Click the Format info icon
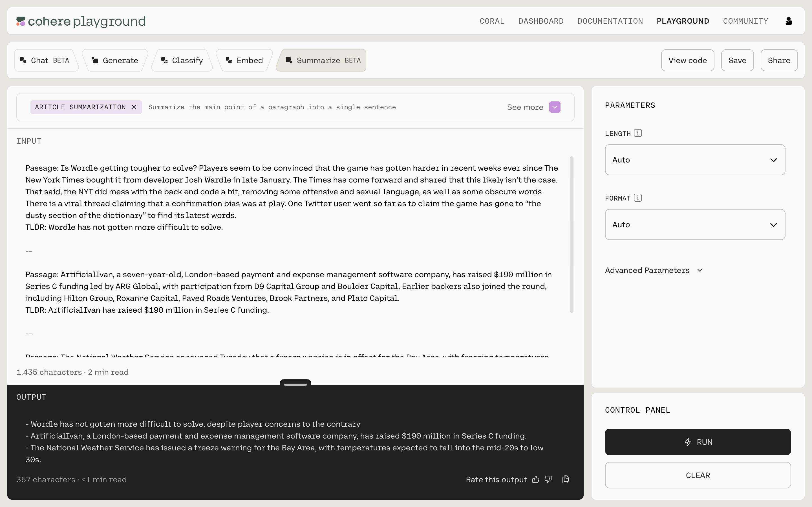Image resolution: width=812 pixels, height=507 pixels. (x=638, y=198)
